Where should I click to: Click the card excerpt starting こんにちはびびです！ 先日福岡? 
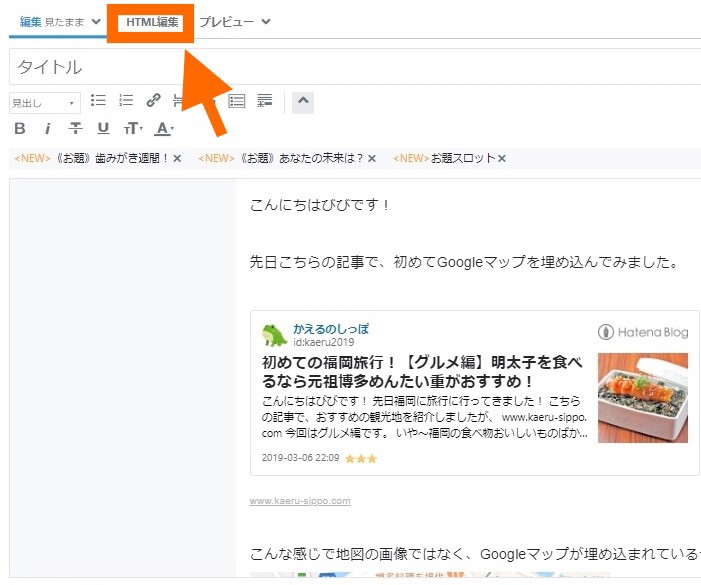pyautogui.click(x=424, y=417)
